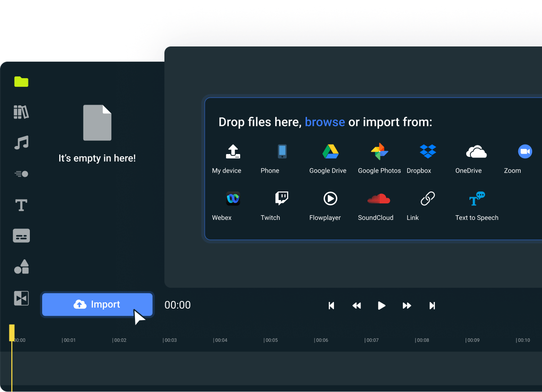
Task: Open the captions panel
Action: pos(21,236)
